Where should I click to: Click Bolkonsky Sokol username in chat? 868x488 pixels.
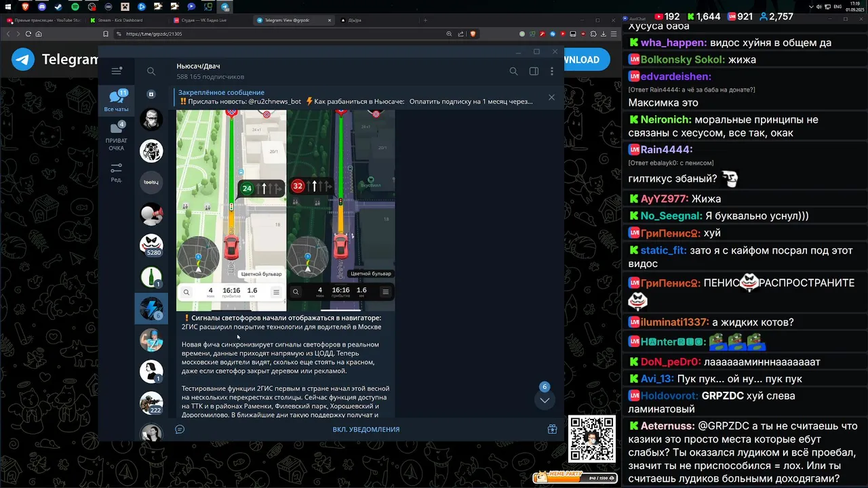tap(680, 60)
